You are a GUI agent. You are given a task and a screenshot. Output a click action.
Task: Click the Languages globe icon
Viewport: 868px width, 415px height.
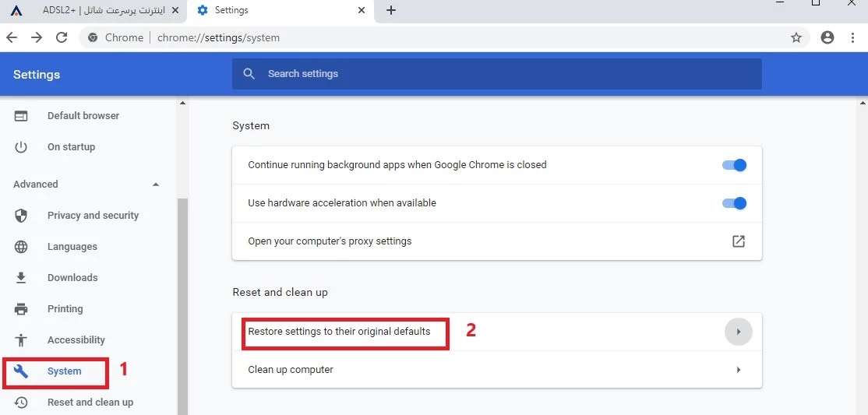pyautogui.click(x=21, y=247)
